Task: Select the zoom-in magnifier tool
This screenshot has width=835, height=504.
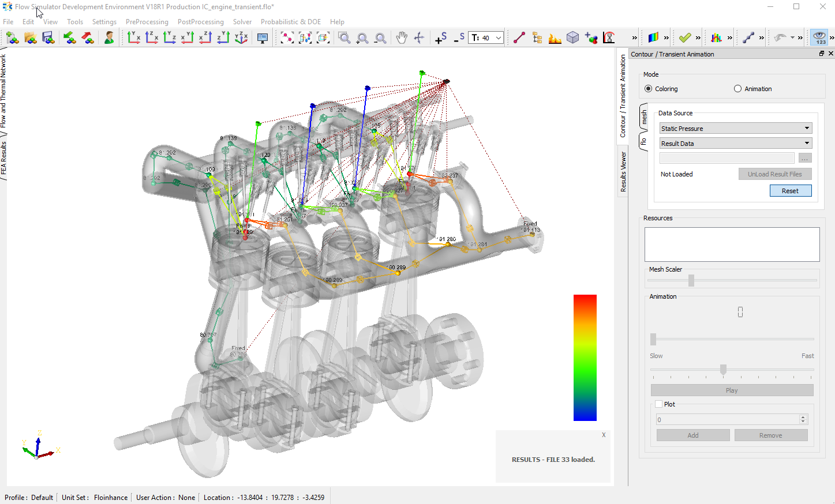Action: pos(362,37)
